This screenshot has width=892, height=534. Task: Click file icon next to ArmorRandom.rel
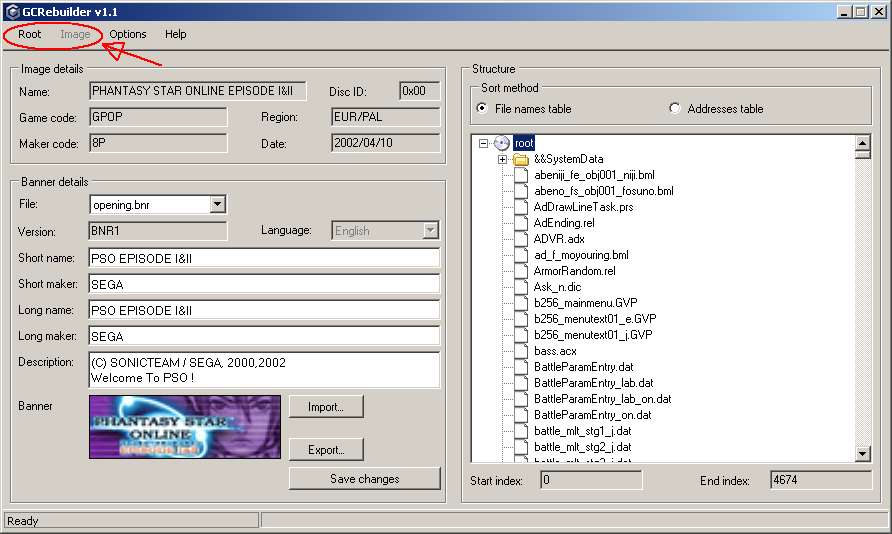tap(520, 271)
